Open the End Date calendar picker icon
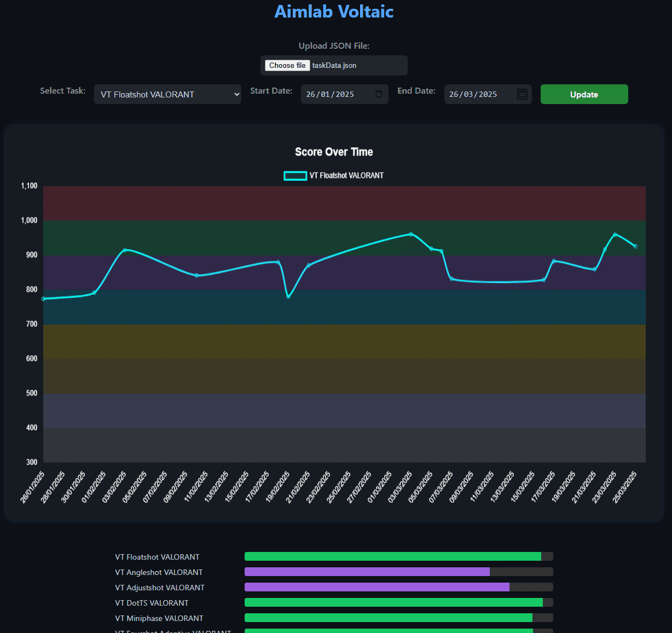 523,94
